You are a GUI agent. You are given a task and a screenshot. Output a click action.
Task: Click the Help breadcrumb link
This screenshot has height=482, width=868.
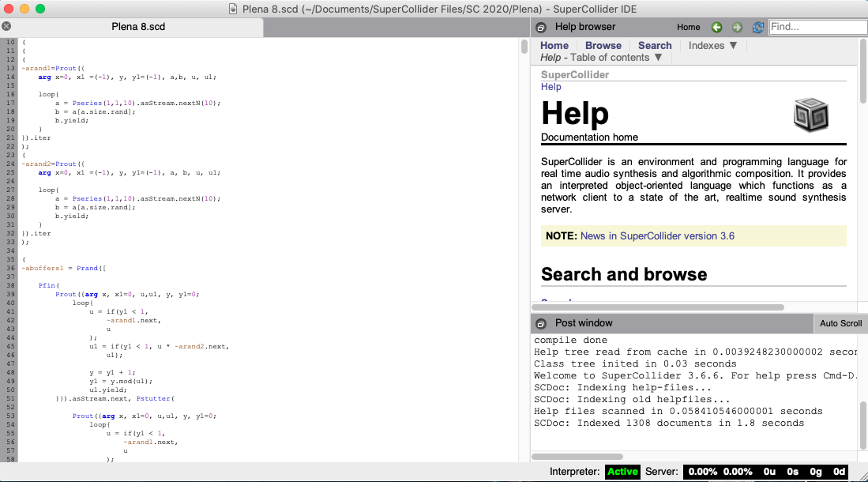tap(550, 86)
